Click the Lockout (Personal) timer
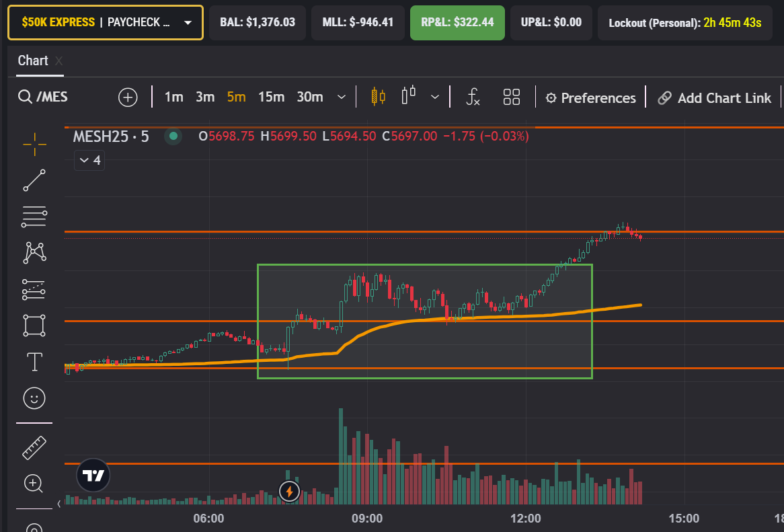784x532 pixels. (685, 22)
